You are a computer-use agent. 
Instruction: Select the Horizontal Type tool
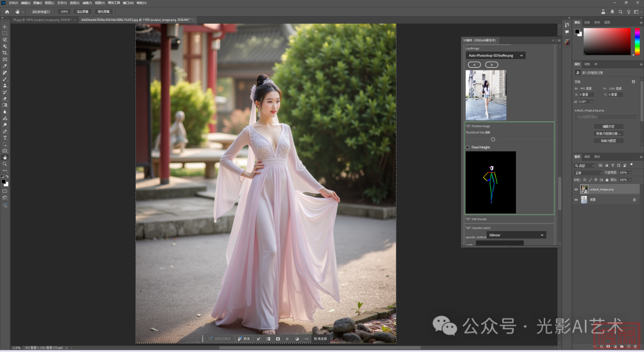point(5,138)
